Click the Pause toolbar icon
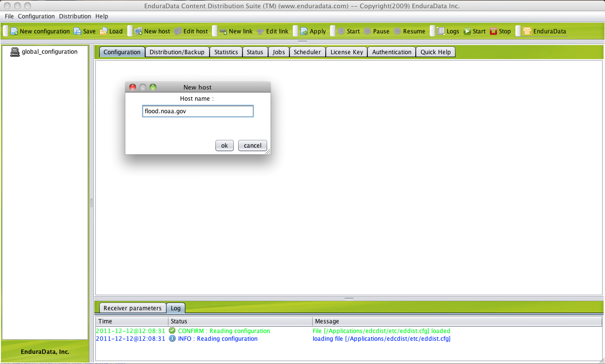This screenshot has width=605, height=364. click(x=367, y=31)
